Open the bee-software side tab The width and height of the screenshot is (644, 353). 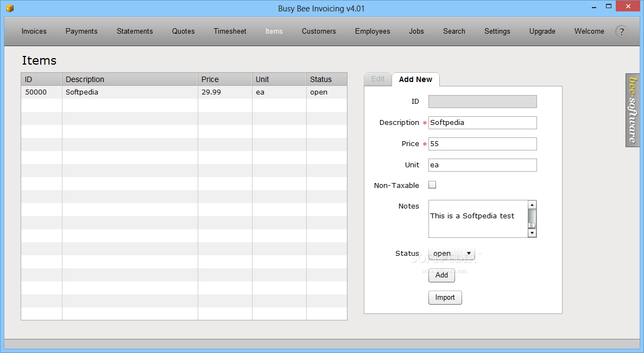[x=633, y=110]
